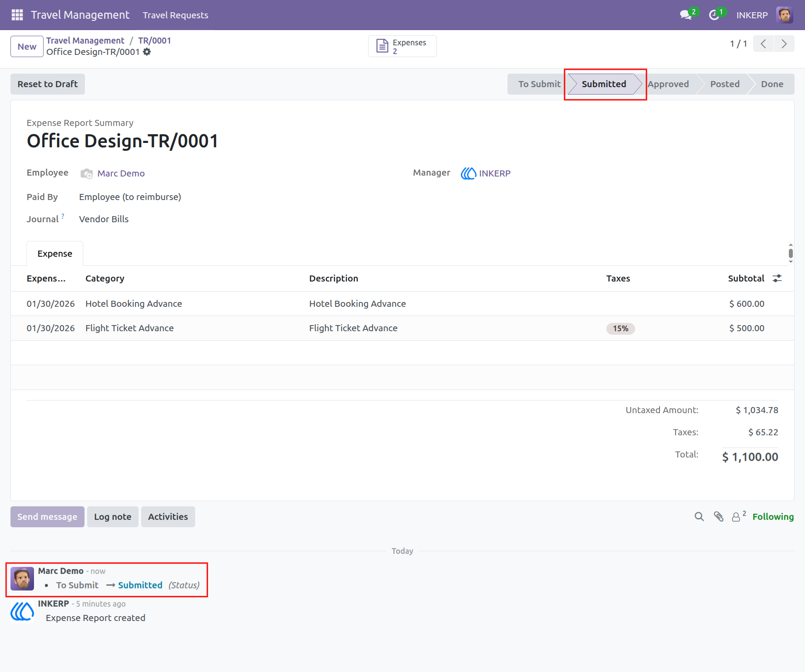Open attachments paperclip icon
Screen dimensions: 805x672
(x=719, y=517)
